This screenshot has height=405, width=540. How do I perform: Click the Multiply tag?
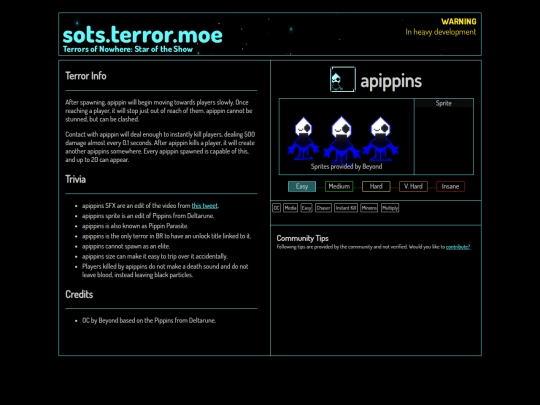(x=390, y=208)
